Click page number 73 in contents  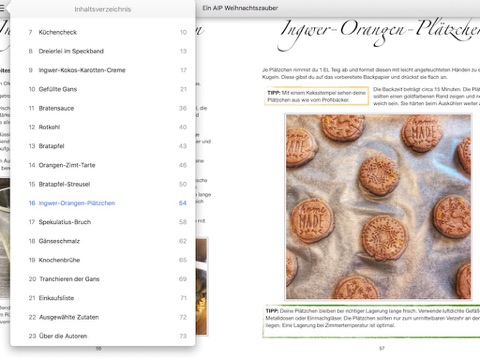pos(183,336)
